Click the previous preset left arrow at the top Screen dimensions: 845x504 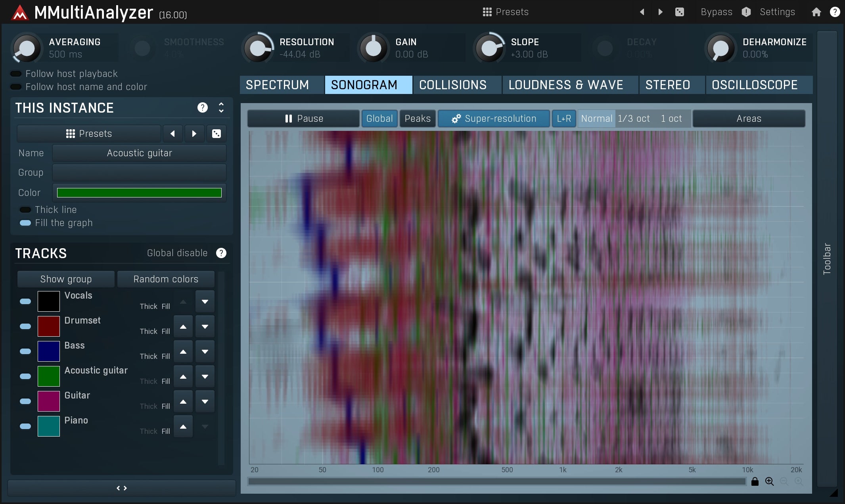pos(642,12)
